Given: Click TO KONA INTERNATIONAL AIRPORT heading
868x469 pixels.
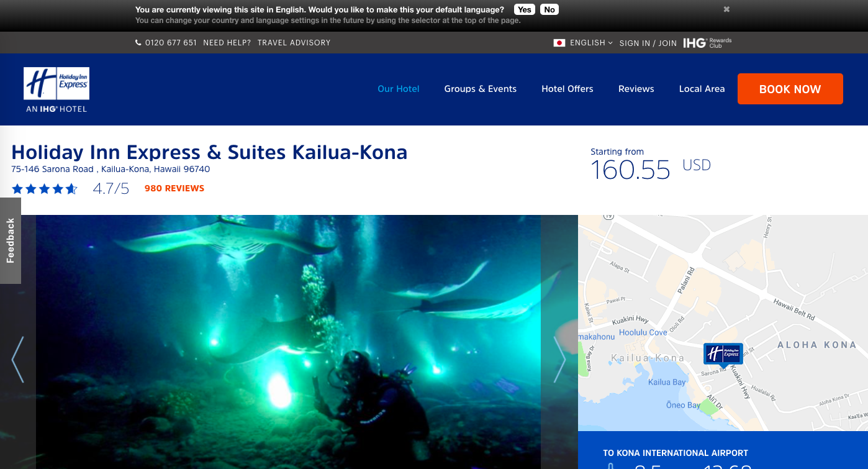Looking at the screenshot, I should click(676, 453).
